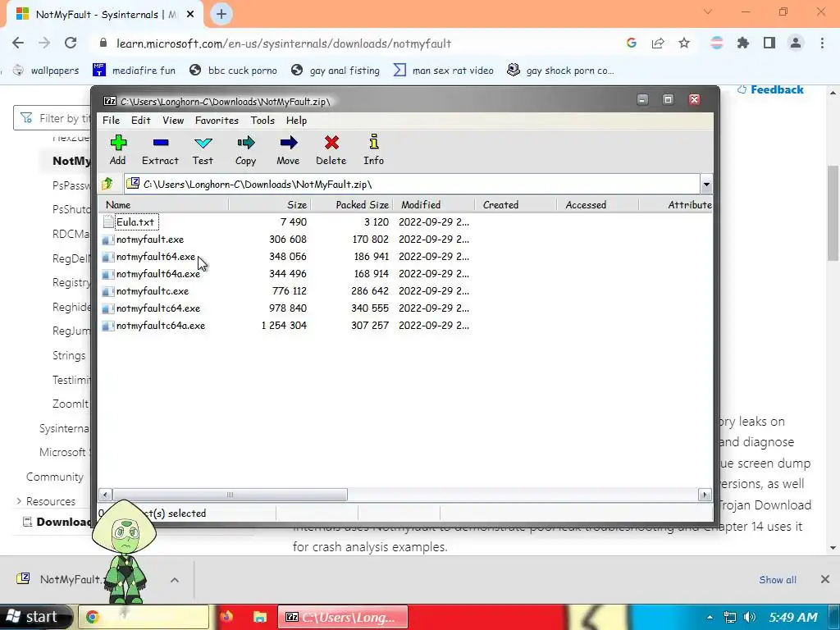Click the 7-Zip horizontal scrollbar thumb
The image size is (840, 630).
point(230,495)
